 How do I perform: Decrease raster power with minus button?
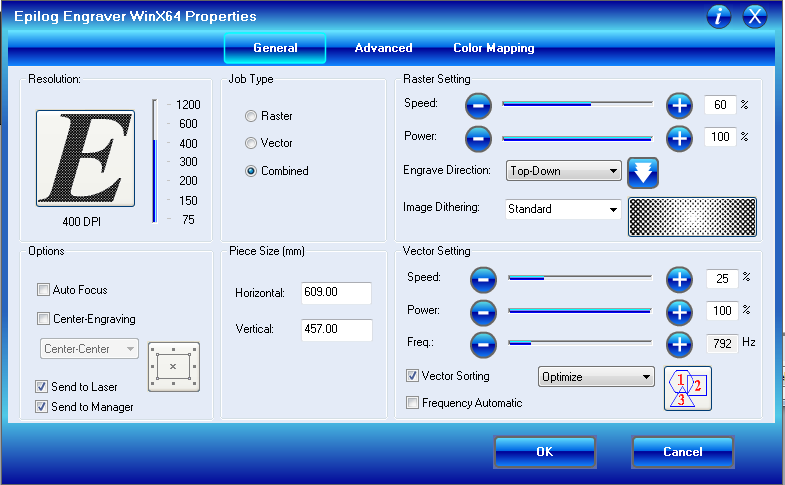478,139
